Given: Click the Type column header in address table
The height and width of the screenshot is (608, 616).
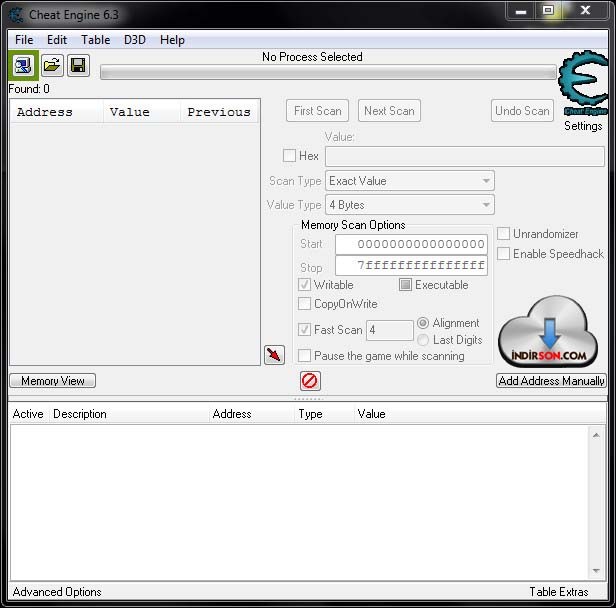Looking at the screenshot, I should click(324, 414).
